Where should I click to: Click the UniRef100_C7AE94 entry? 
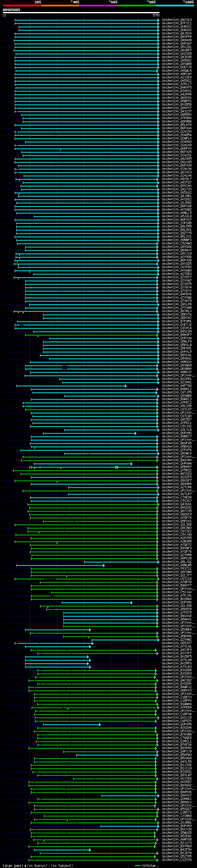click(x=177, y=497)
